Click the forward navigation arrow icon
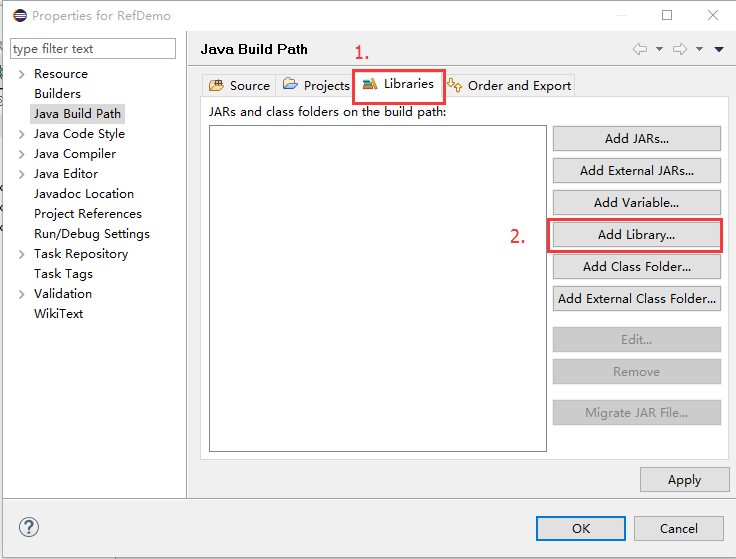 (680, 49)
